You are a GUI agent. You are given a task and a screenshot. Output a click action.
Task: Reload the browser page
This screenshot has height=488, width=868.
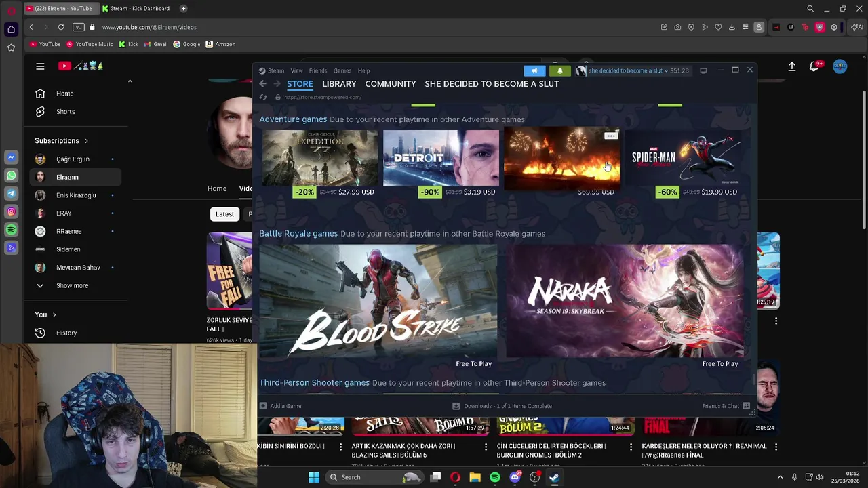click(x=61, y=27)
